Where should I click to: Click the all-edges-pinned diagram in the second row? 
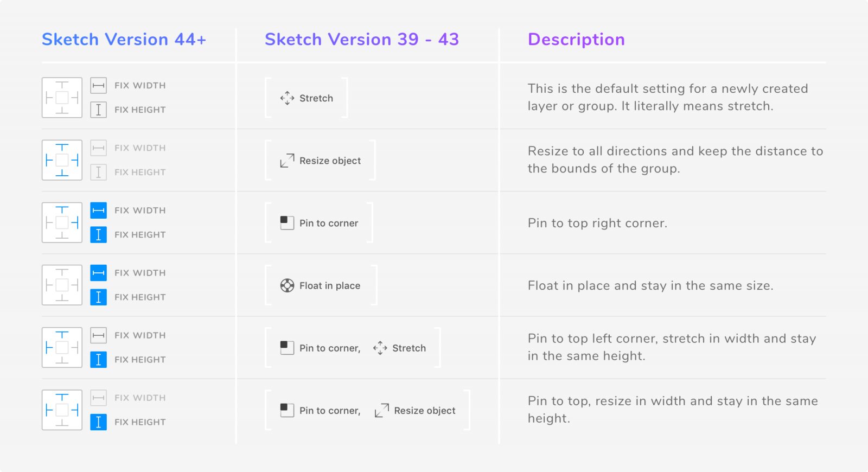[x=62, y=160]
